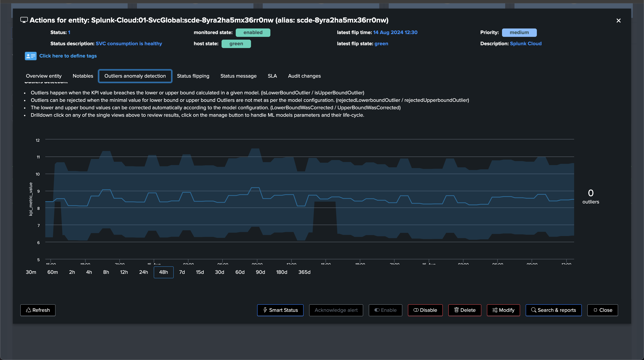Select the 180d time range
Image resolution: width=644 pixels, height=360 pixels.
click(x=282, y=272)
